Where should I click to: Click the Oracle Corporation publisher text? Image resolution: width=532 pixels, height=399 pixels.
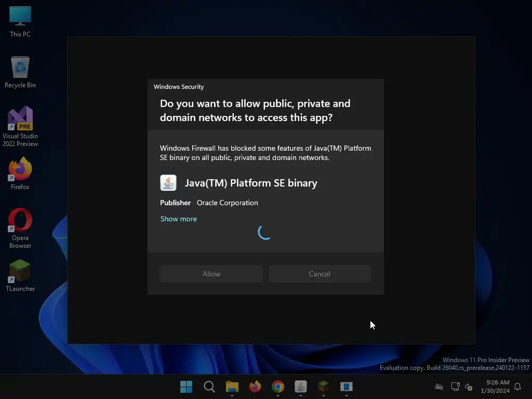point(228,203)
